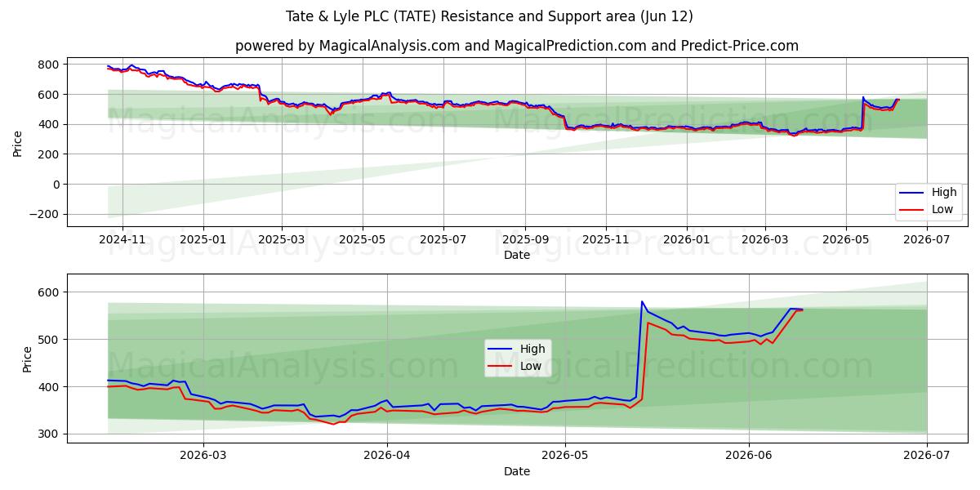Click the 'Date' axis label under top chart
Viewport: 980px width, 490px height.
click(517, 256)
